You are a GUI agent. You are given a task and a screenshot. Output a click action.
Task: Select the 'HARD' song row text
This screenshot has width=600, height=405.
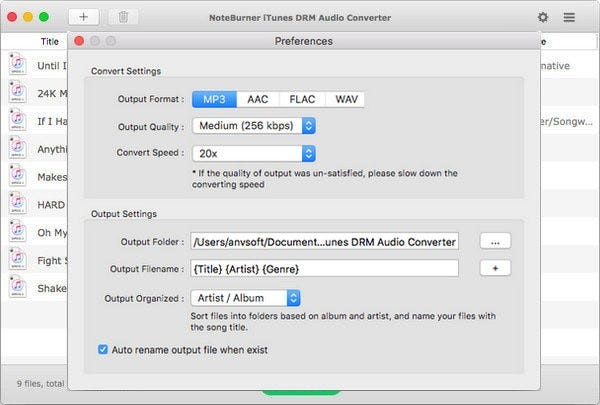(51, 205)
